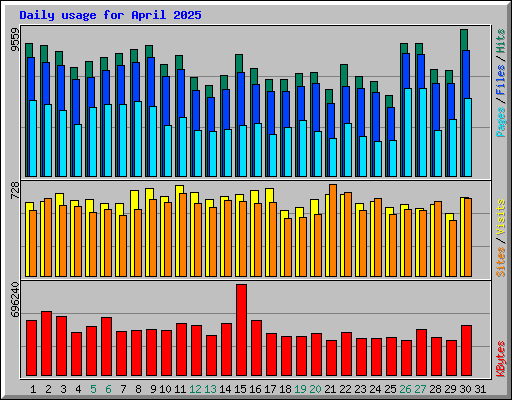Click day 9 on the x-axis
Image resolution: width=512 pixels, height=400 pixels.
pyautogui.click(x=153, y=389)
